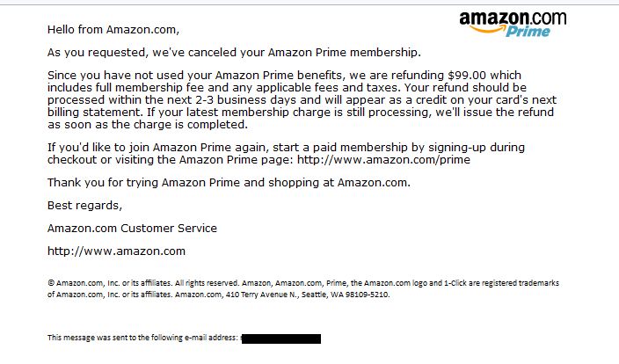Click the "as soon as the charge is completed" line
This screenshot has height=364, width=619.
148,124
